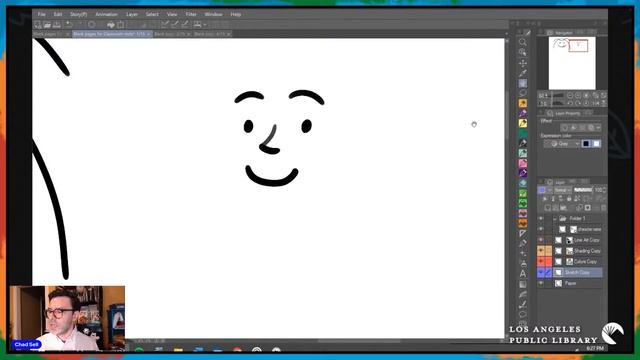Toggle visibility of Colors Copy layer
This screenshot has width=640, height=360.
(541, 261)
